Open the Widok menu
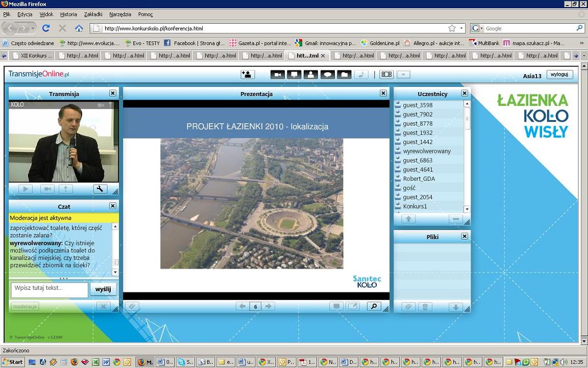This screenshot has height=368, width=588. pyautogui.click(x=46, y=14)
